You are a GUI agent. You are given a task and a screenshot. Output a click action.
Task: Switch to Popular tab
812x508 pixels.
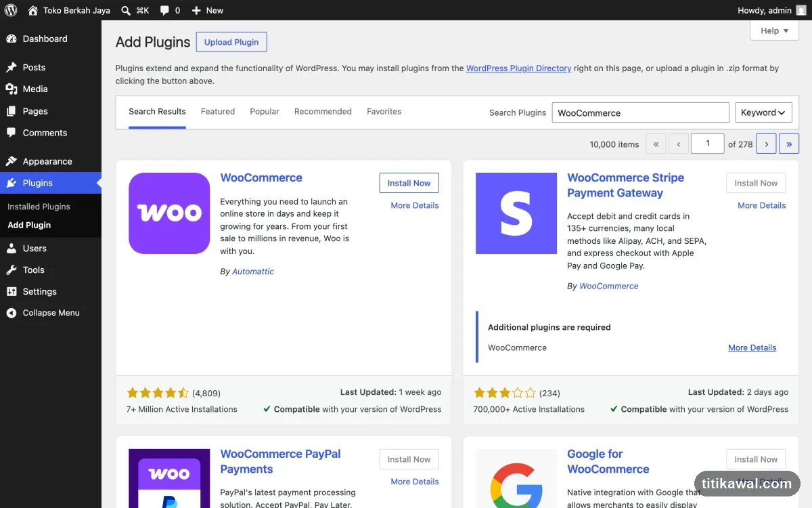[265, 112]
